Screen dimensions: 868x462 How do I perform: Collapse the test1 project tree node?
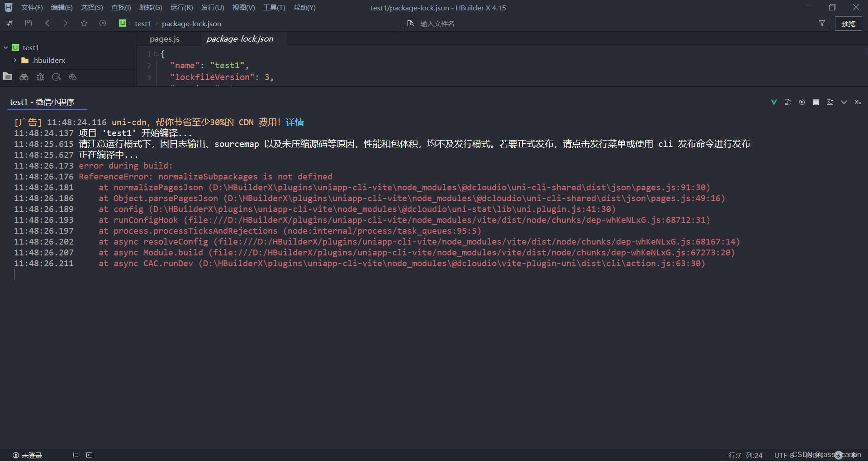[x=6, y=47]
